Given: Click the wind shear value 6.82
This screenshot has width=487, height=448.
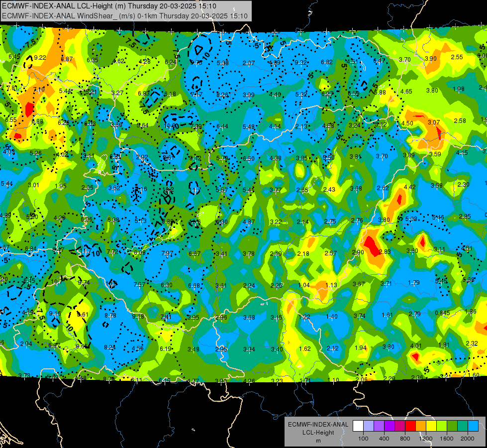Looking at the screenshot, I should [327, 62].
